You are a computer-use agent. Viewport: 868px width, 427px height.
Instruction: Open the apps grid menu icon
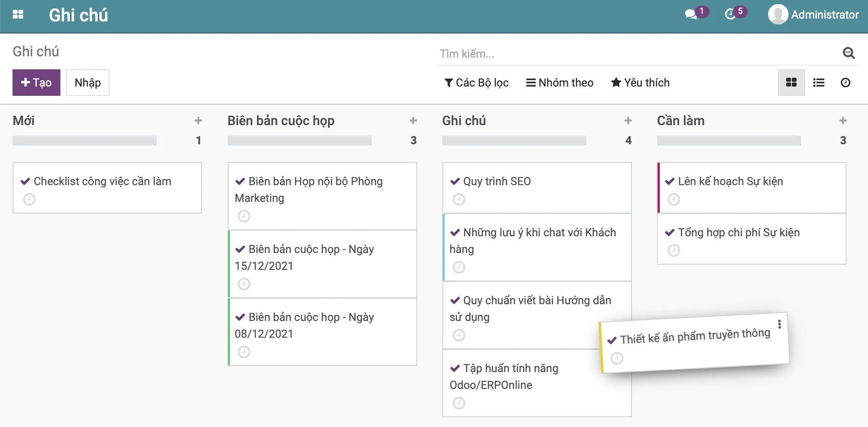tap(18, 14)
